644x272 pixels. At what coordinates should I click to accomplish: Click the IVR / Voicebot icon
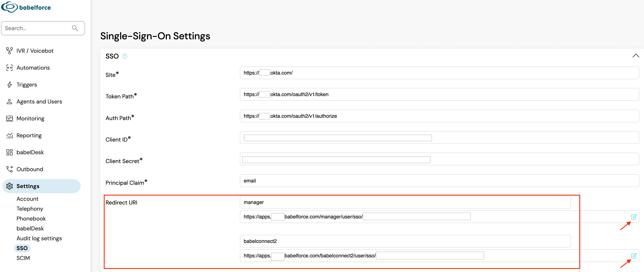point(10,51)
